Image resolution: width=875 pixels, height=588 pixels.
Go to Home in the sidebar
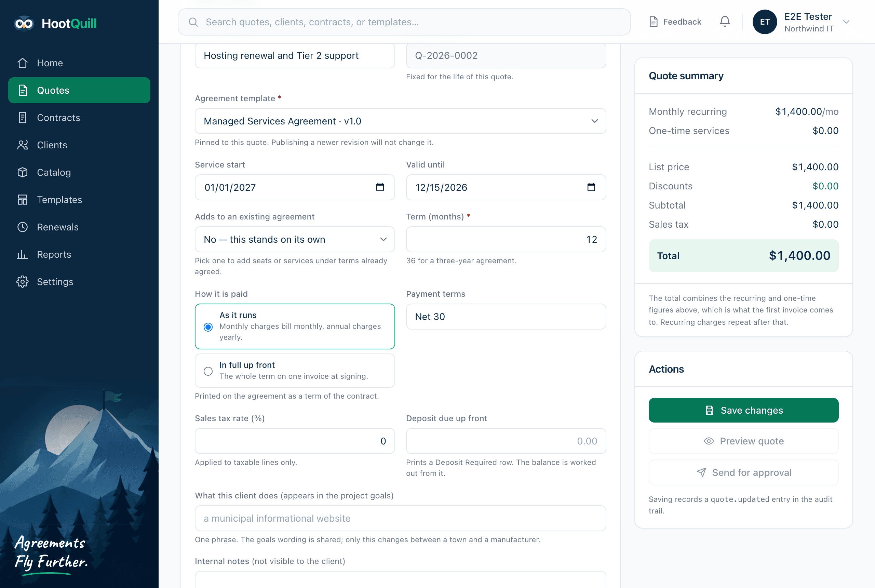pos(79,63)
